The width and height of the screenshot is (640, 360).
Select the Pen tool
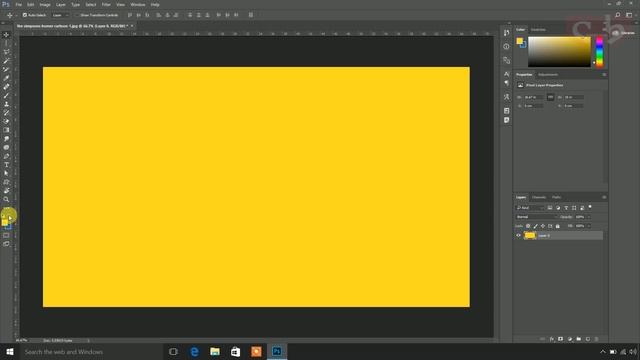click(x=6, y=156)
